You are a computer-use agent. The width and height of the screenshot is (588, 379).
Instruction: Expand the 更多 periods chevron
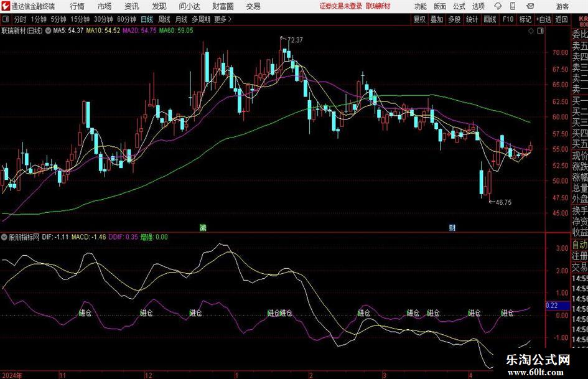point(230,19)
